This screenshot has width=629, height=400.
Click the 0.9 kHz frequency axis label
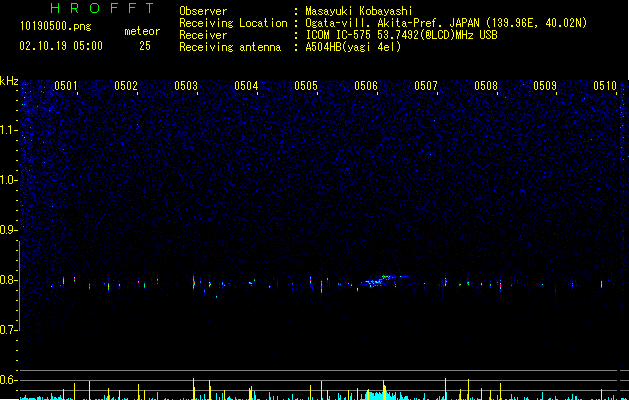point(9,230)
